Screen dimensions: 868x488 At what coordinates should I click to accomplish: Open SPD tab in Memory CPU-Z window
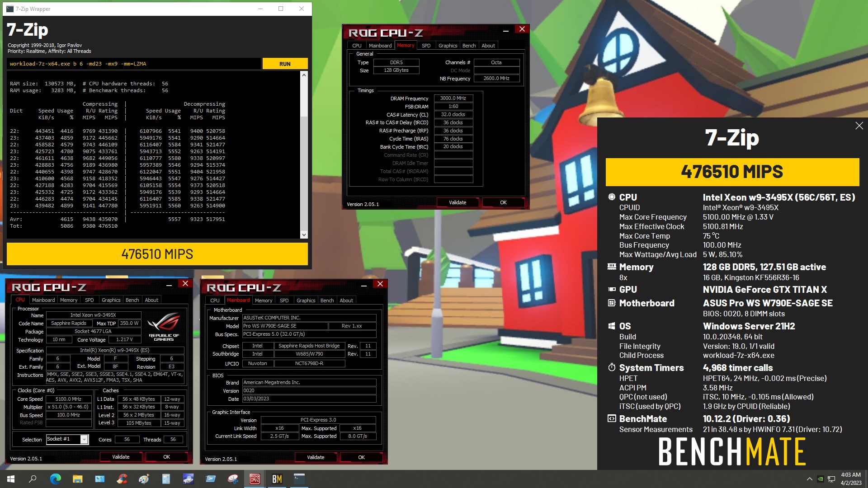pos(426,46)
